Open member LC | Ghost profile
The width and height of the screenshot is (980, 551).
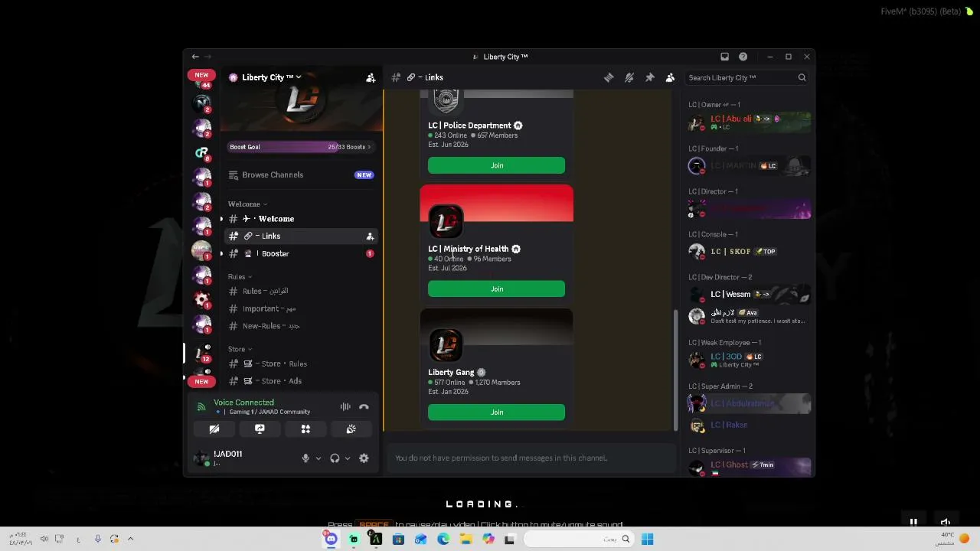click(x=749, y=467)
